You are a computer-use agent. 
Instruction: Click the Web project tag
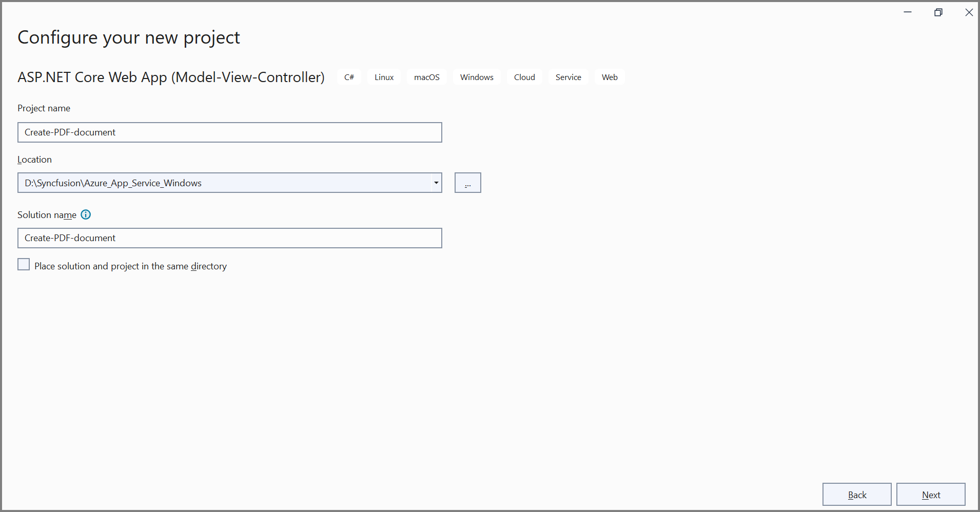(609, 77)
